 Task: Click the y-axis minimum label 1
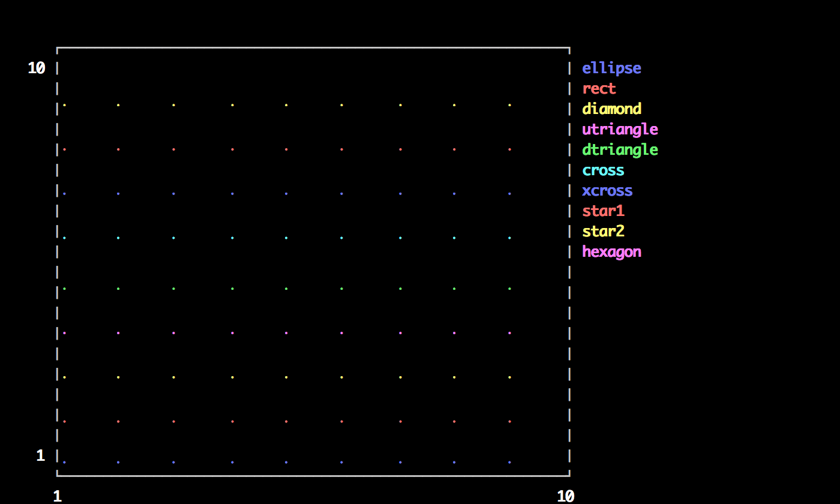click(41, 456)
